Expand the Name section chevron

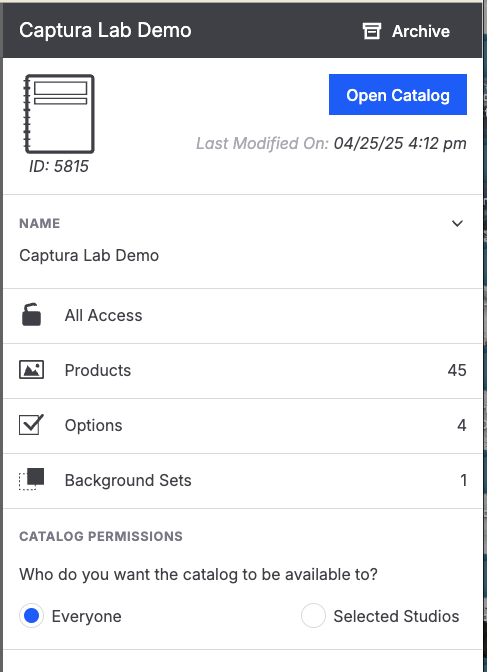(x=457, y=223)
